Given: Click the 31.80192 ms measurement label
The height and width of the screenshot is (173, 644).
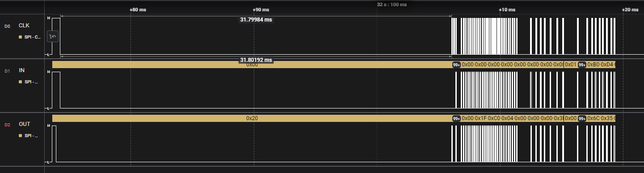Looking at the screenshot, I should (256, 60).
